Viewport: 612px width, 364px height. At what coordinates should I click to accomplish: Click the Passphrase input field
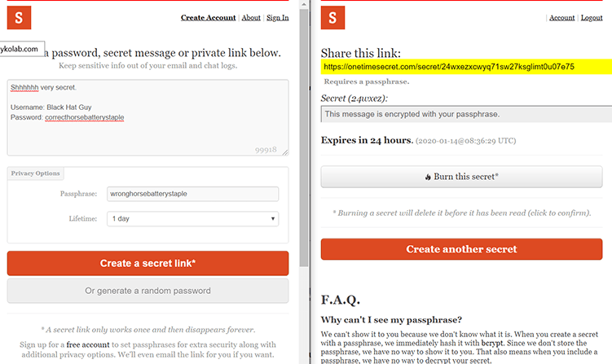(x=193, y=194)
